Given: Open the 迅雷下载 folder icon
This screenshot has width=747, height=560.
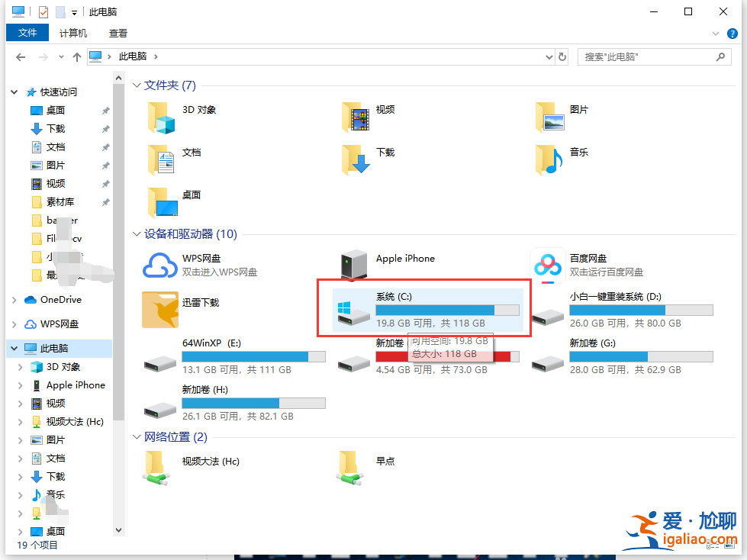Looking at the screenshot, I should [x=160, y=309].
